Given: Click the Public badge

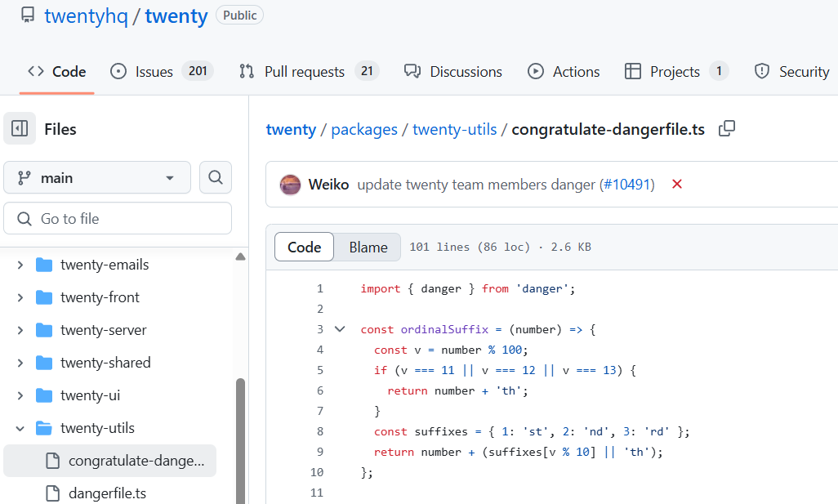Looking at the screenshot, I should click(239, 15).
